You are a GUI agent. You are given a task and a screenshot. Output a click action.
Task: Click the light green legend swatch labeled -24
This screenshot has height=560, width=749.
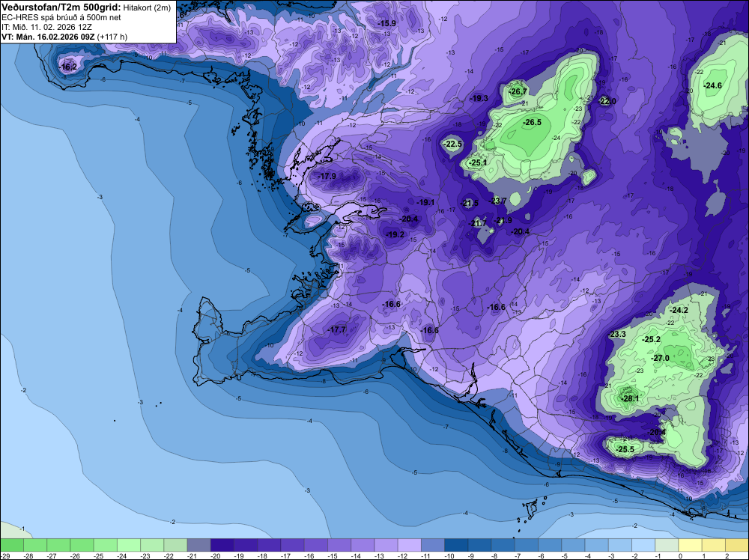tap(129, 545)
